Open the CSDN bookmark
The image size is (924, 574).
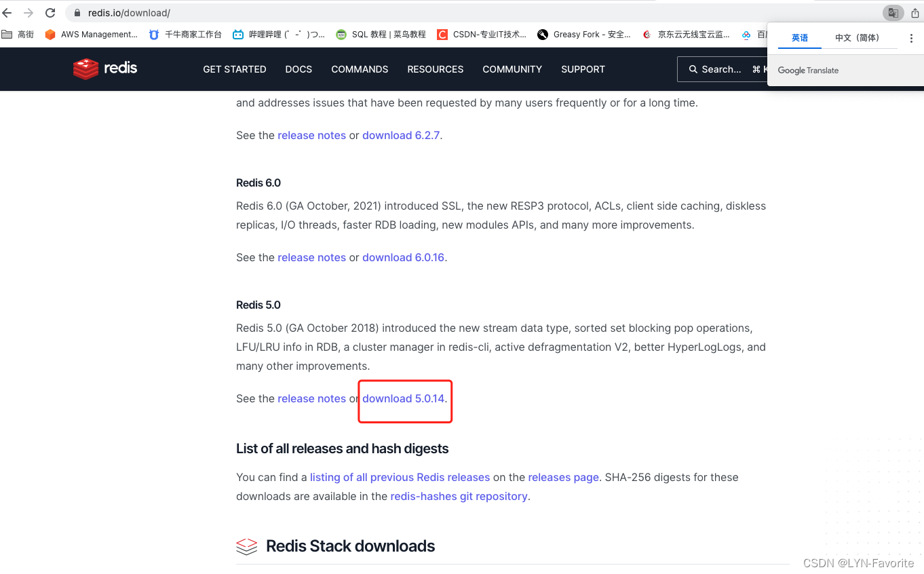click(482, 35)
